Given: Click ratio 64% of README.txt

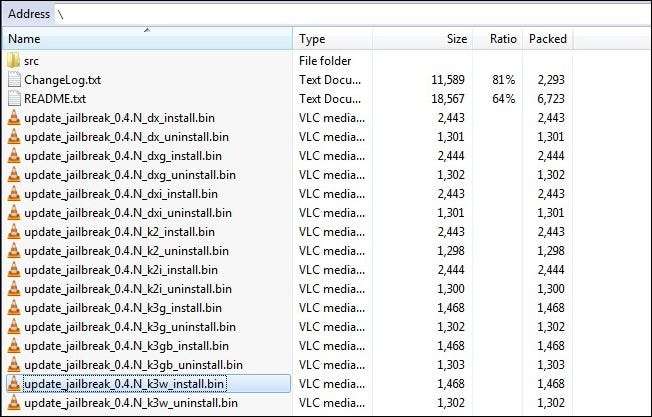Looking at the screenshot, I should tap(504, 99).
